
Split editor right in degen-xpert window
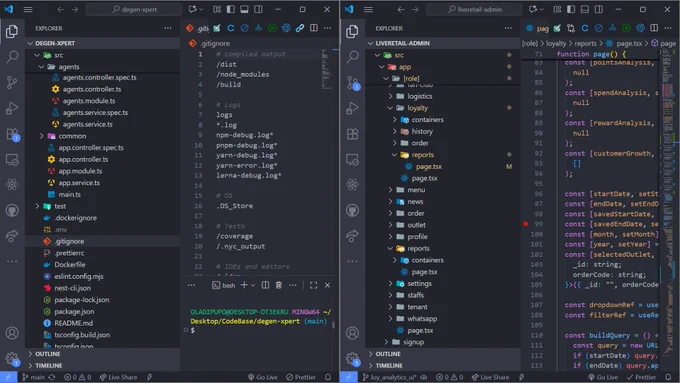(314, 28)
